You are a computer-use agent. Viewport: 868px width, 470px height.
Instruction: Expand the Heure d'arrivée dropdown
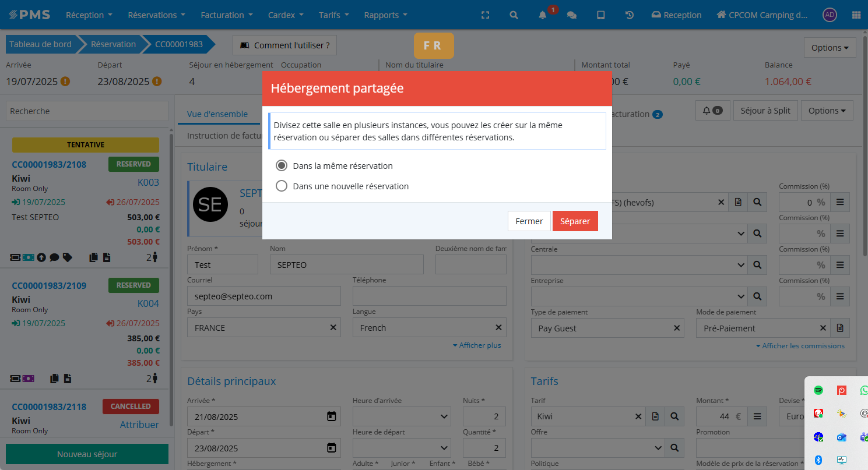tap(401, 416)
